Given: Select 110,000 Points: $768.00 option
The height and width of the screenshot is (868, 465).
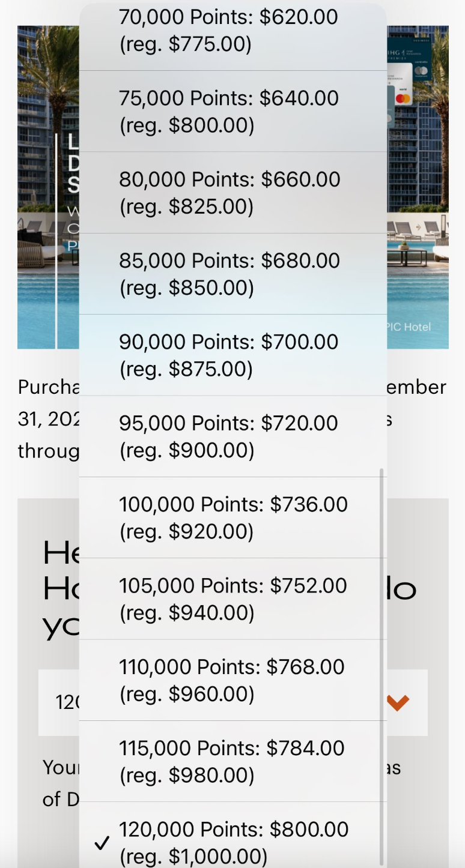Looking at the screenshot, I should click(232, 680).
